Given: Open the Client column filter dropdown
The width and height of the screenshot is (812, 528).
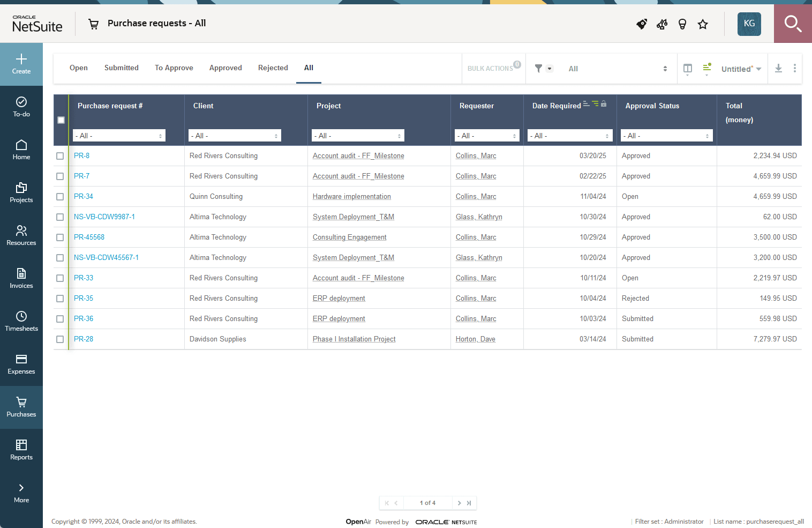Looking at the screenshot, I should [235, 136].
